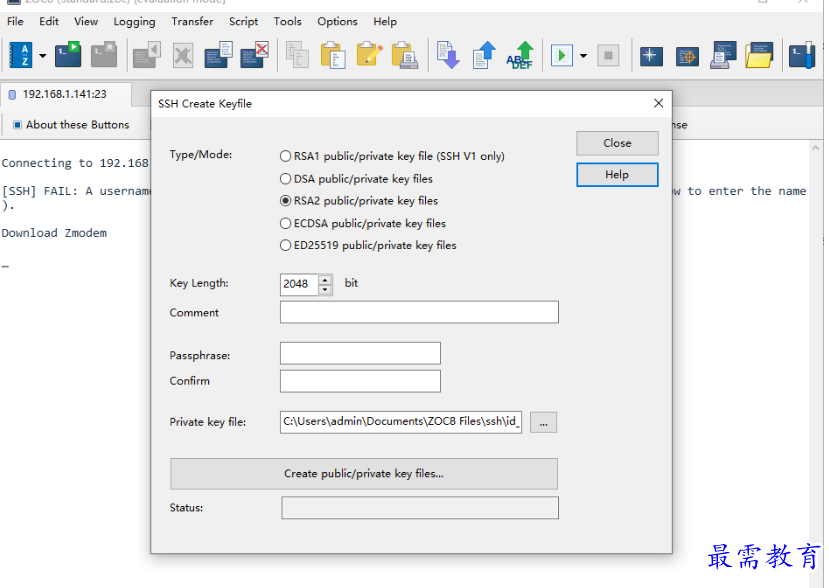Open the Edit menu
The width and height of the screenshot is (829, 588).
pyautogui.click(x=49, y=22)
